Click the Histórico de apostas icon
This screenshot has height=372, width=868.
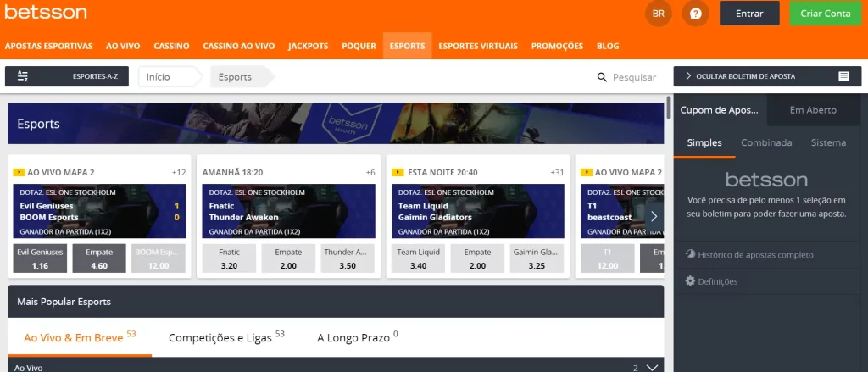[690, 255]
